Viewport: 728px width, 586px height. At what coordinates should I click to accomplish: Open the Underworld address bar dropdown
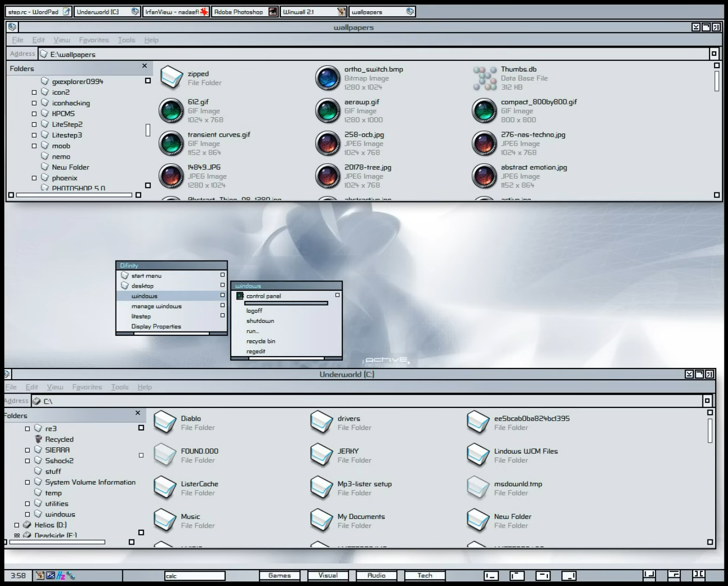pyautogui.click(x=708, y=401)
